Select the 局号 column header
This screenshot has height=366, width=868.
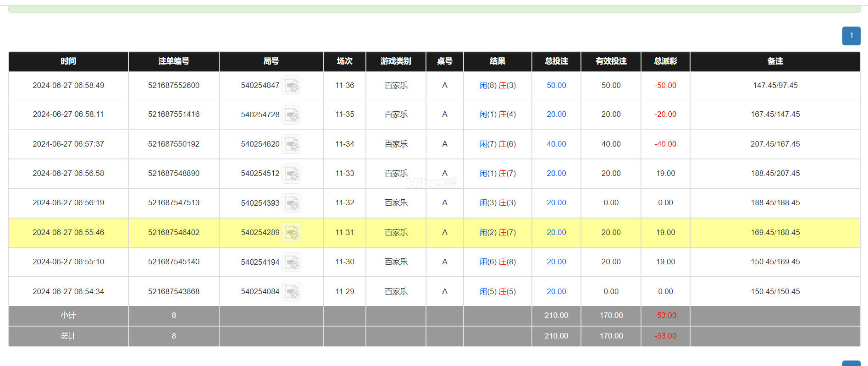click(271, 61)
